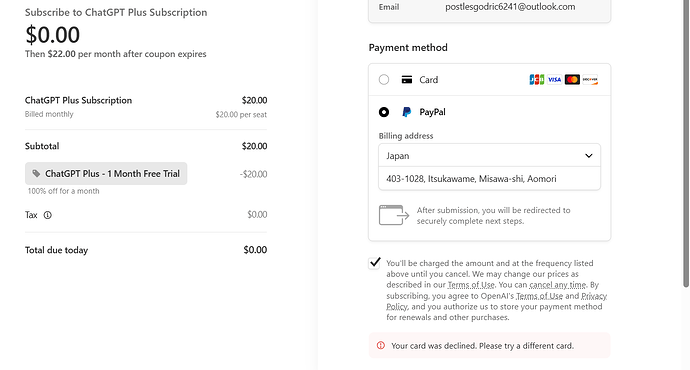Click the large '$0.00' price heading

click(x=52, y=35)
